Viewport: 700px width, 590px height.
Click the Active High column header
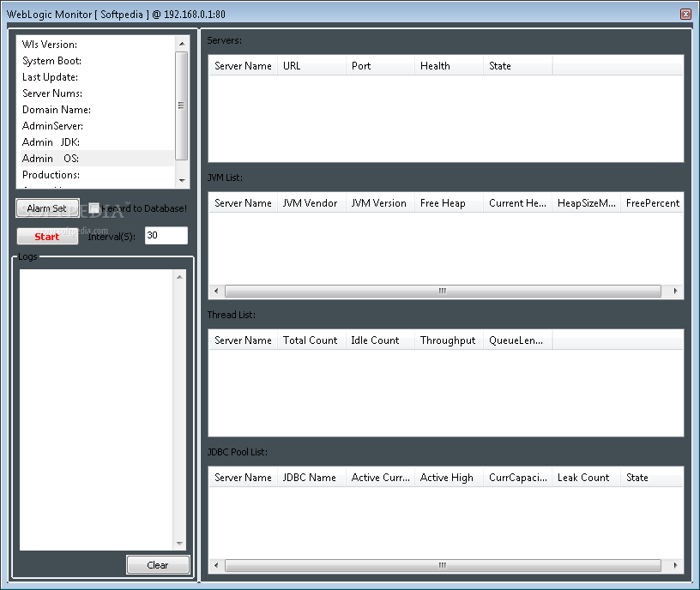[450, 478]
